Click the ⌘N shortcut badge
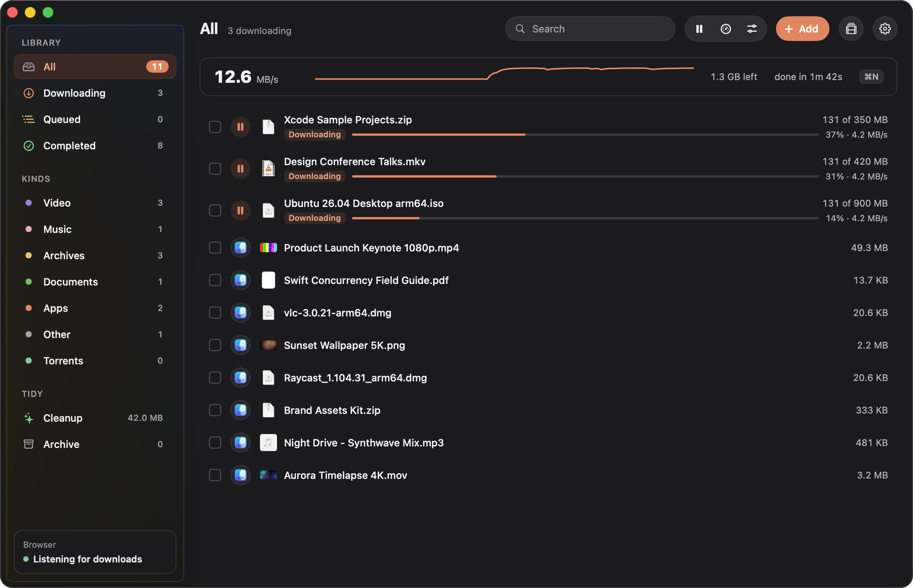This screenshot has height=588, width=913. (x=871, y=77)
